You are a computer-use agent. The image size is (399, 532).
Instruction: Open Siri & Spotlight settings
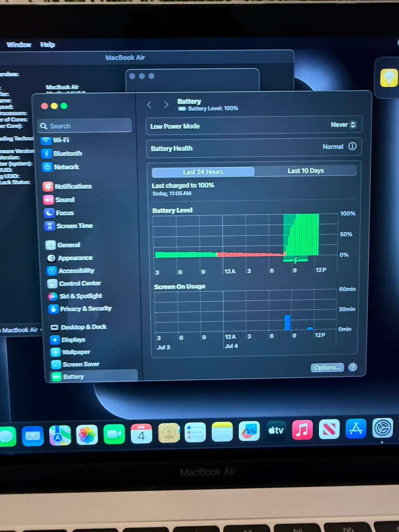(75, 296)
